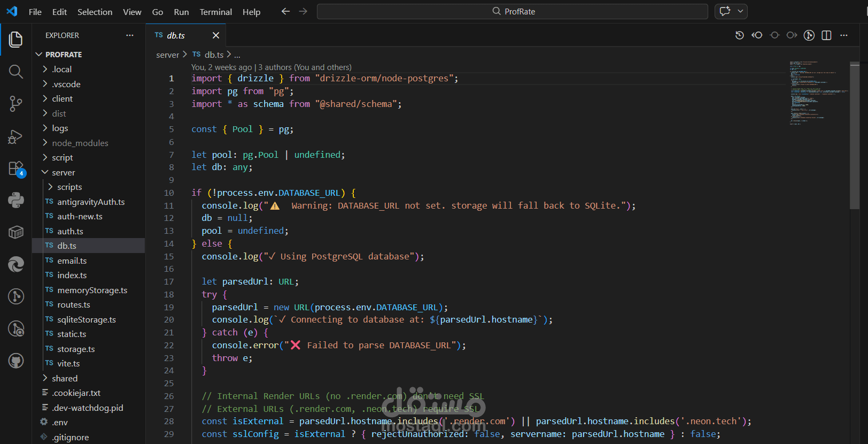Open the Edit menu
Viewport: 868px width, 444px height.
(59, 12)
